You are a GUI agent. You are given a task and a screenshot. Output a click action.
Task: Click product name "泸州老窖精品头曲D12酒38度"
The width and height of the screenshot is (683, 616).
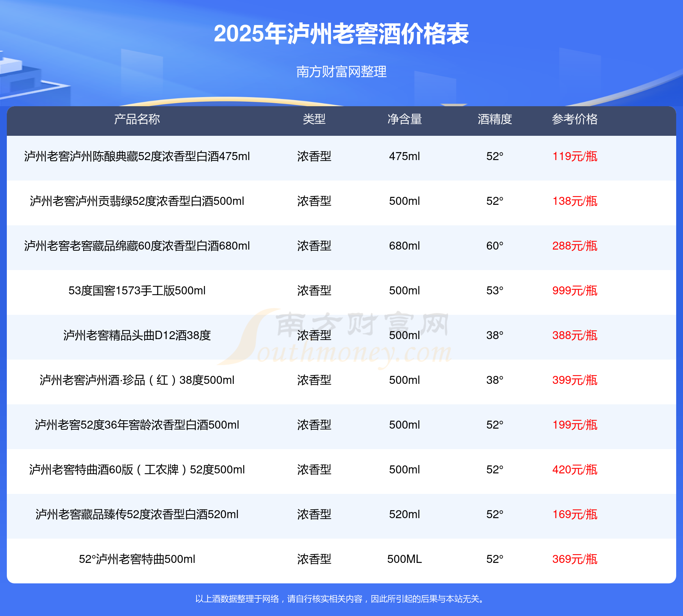[x=137, y=335]
